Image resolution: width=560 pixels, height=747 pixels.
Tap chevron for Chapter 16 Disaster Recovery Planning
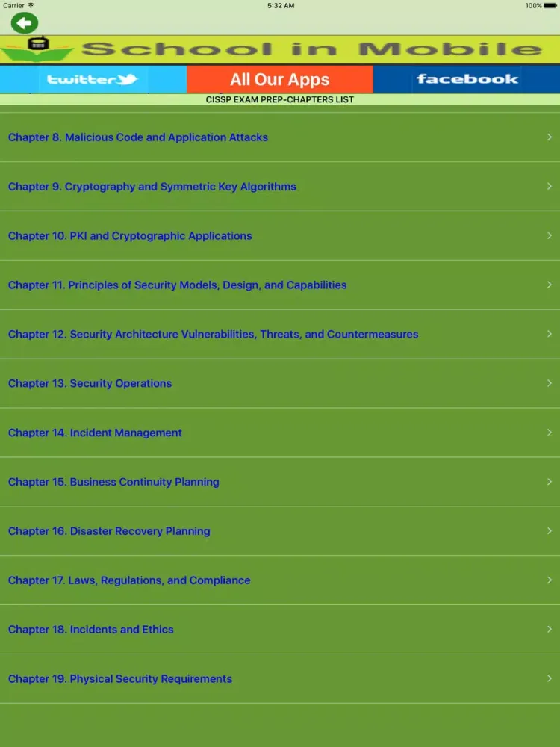[550, 531]
